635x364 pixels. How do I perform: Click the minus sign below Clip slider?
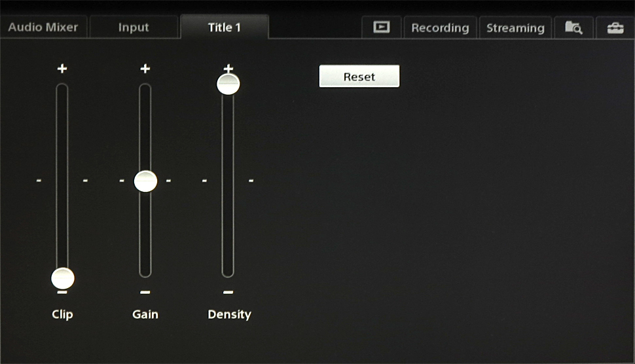(62, 292)
